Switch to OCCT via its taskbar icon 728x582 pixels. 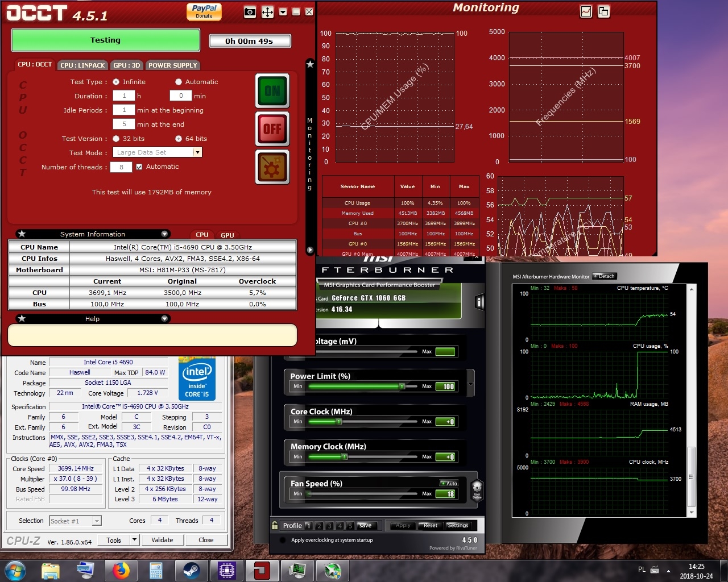[262, 570]
